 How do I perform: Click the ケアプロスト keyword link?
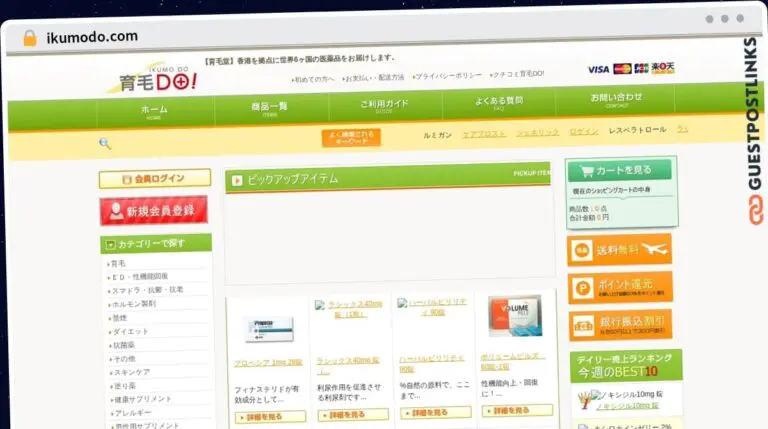[484, 134]
